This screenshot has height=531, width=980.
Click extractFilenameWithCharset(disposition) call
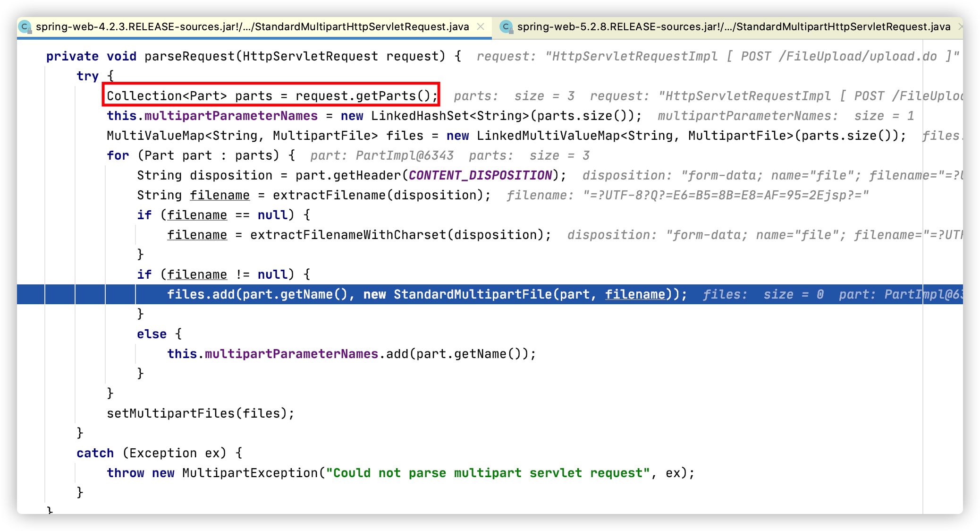pyautogui.click(x=400, y=235)
